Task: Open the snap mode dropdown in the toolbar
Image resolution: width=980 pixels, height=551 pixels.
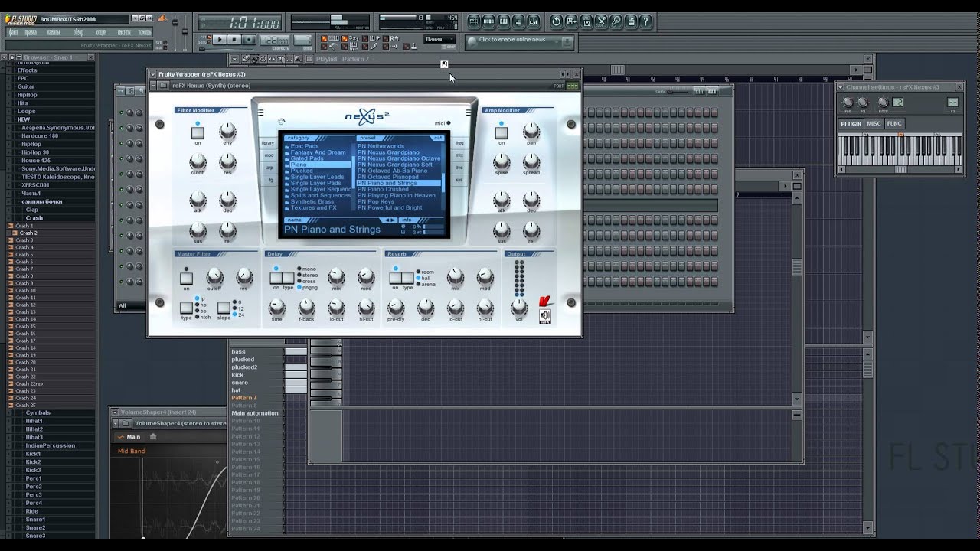Action: pos(440,39)
